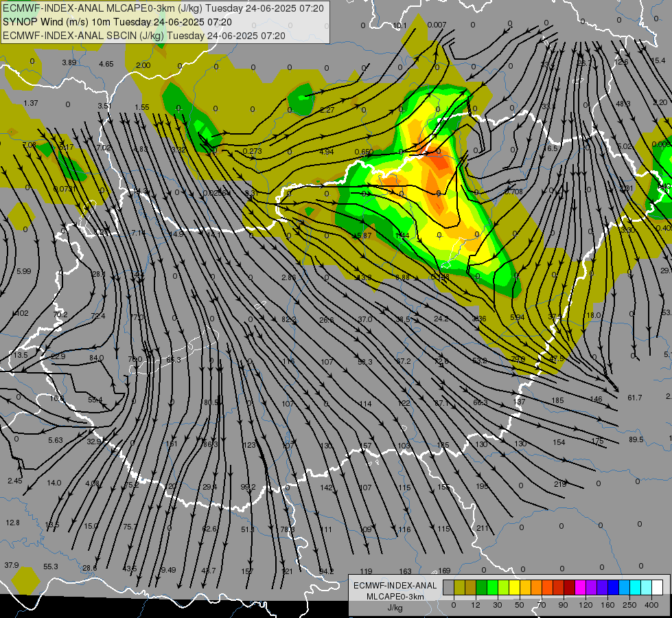Click the legend tick label 90
Image resolution: width=672 pixels, height=618 pixels.
click(x=563, y=605)
